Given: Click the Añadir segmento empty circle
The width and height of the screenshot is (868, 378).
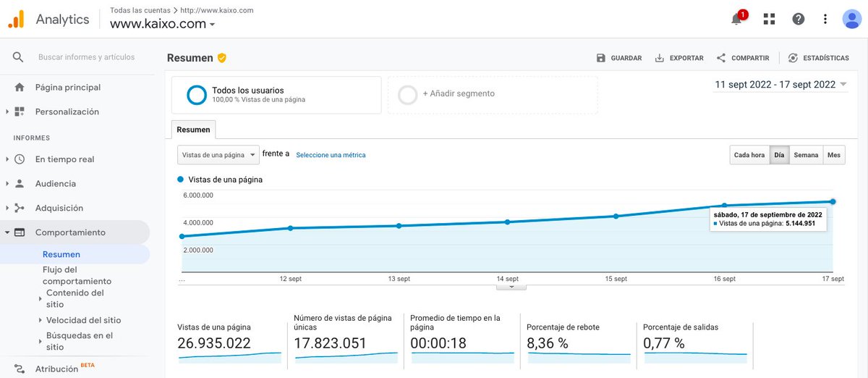Looking at the screenshot, I should (408, 94).
